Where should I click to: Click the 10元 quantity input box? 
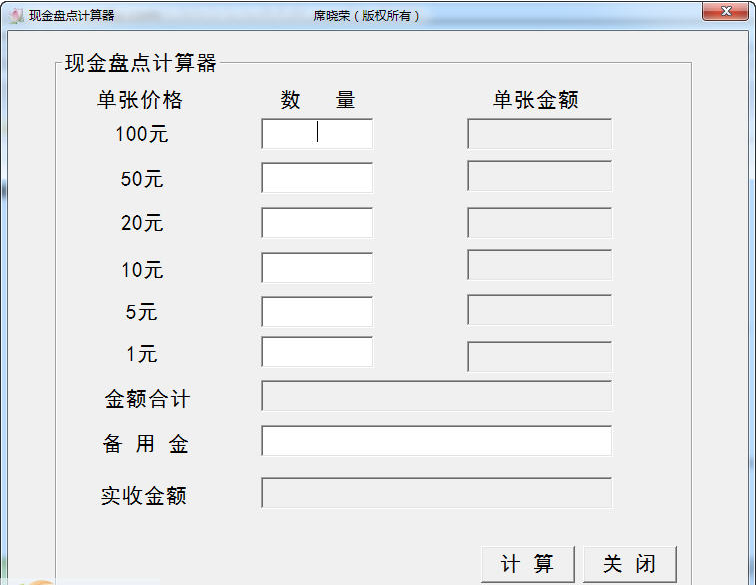(317, 268)
